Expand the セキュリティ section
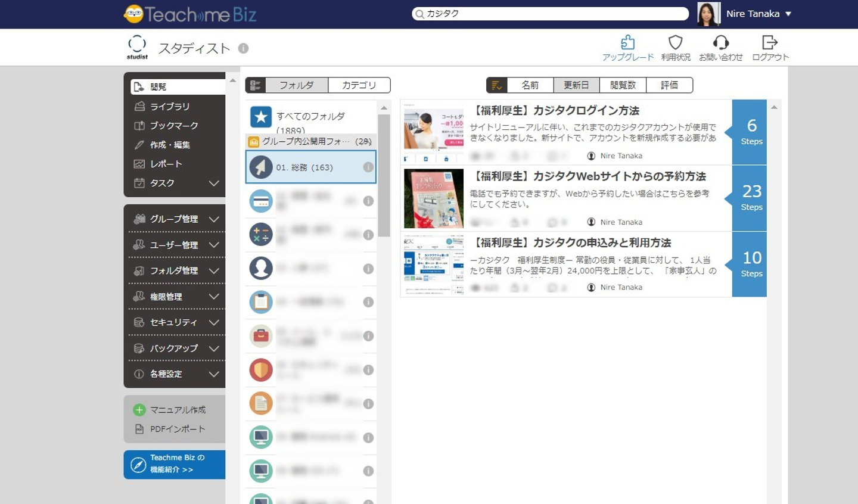Viewport: 858px width, 504px height. coord(214,322)
